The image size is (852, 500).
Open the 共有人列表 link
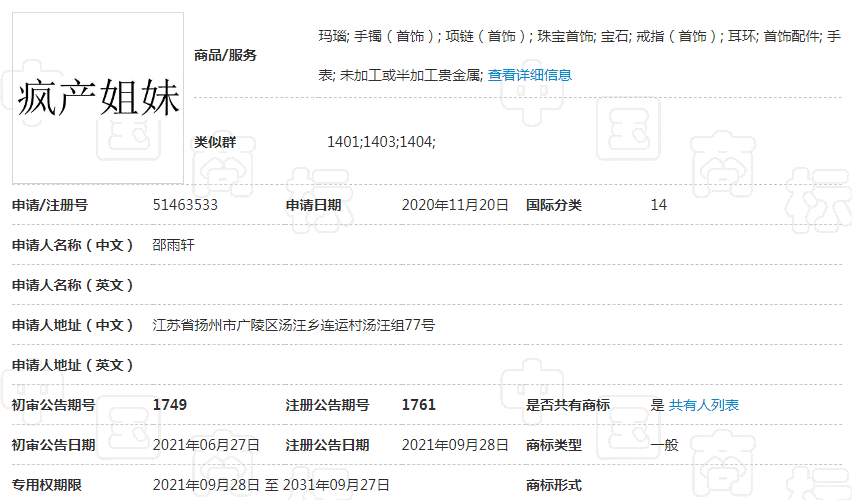704,405
